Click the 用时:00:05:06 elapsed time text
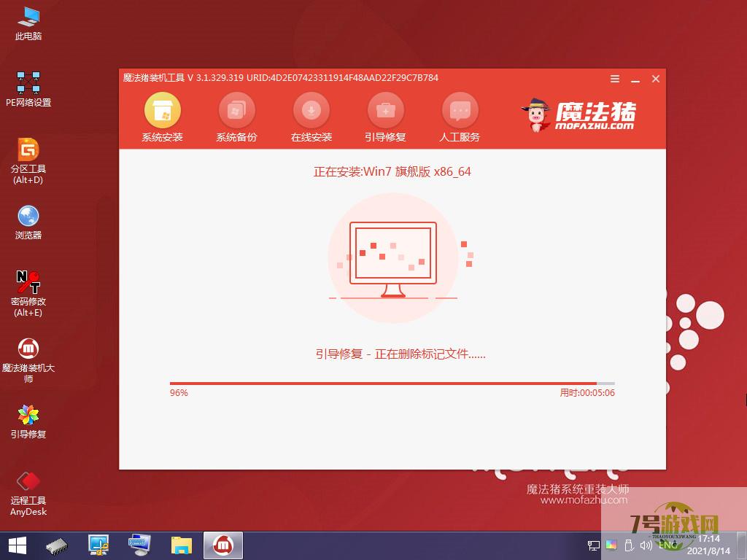The image size is (747, 560). click(587, 393)
